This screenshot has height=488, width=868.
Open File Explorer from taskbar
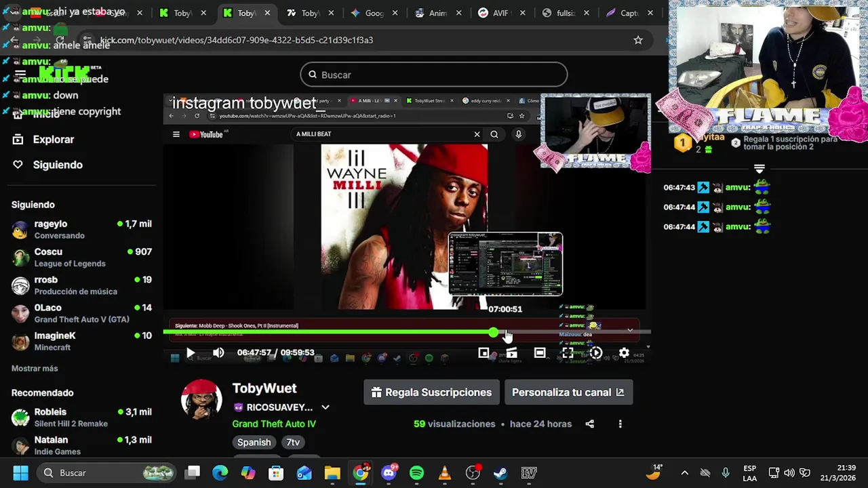(x=332, y=472)
